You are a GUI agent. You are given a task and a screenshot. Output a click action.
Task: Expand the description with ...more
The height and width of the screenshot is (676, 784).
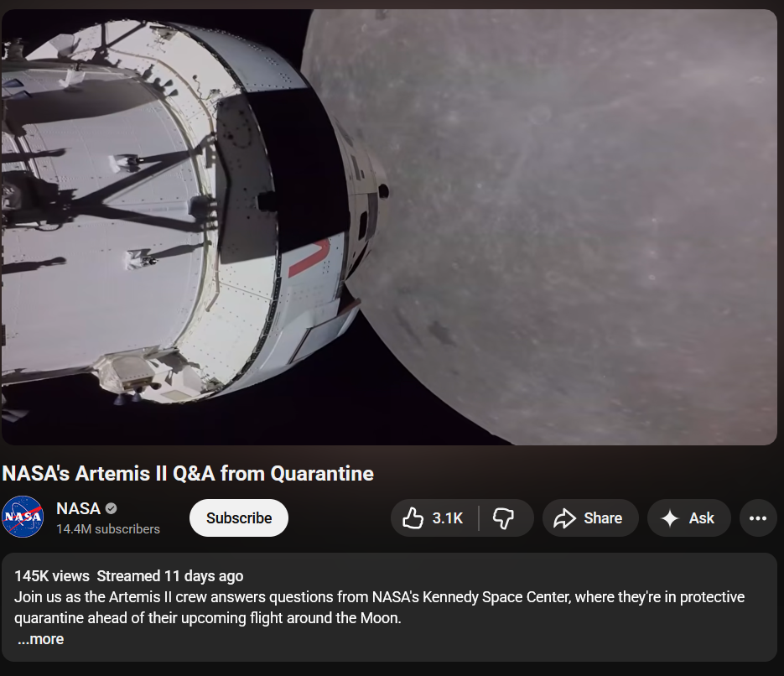click(x=41, y=639)
